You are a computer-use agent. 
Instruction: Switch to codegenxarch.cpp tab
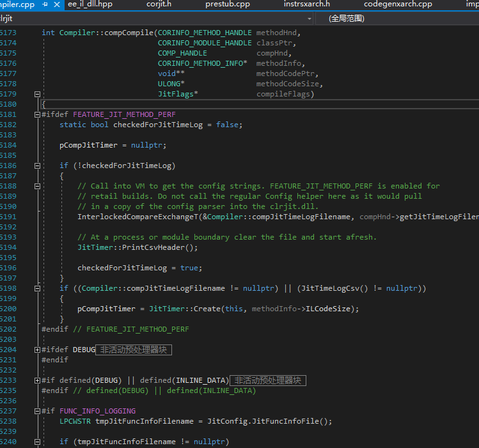coord(398,4)
